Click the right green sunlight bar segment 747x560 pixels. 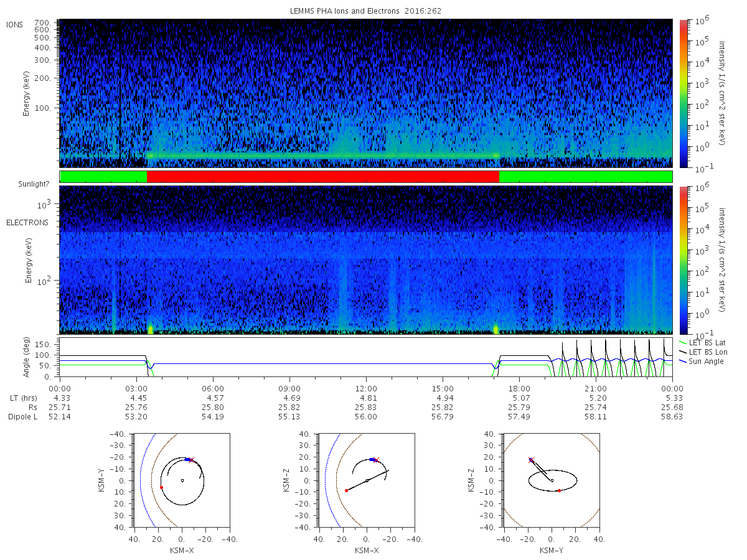coord(586,177)
